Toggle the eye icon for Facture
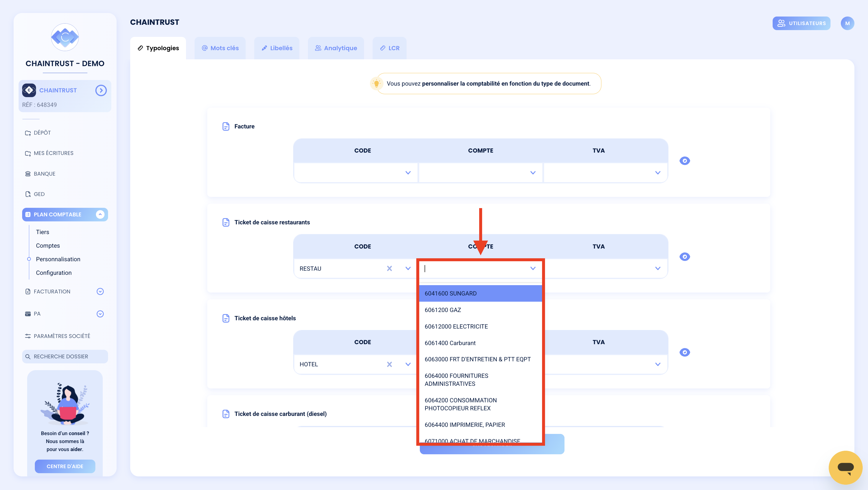868x490 pixels. pyautogui.click(x=685, y=161)
